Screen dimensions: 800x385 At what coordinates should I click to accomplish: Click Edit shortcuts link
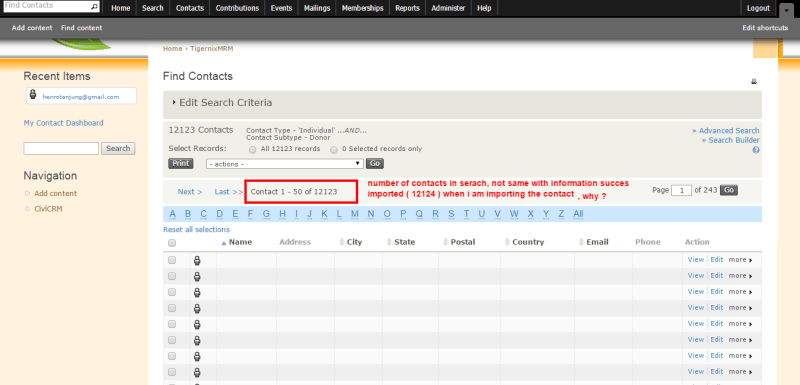765,28
